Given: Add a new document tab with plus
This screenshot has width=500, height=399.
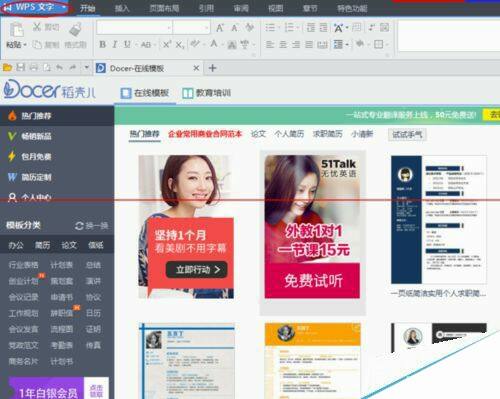Looking at the screenshot, I should [x=212, y=68].
